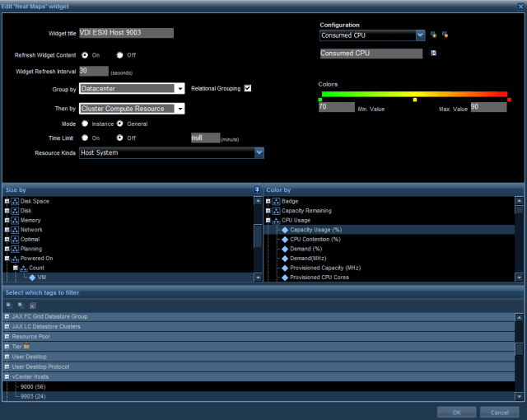Turn Refresh Widget Content Off
Image resolution: width=527 pixels, height=420 pixels.
point(120,55)
